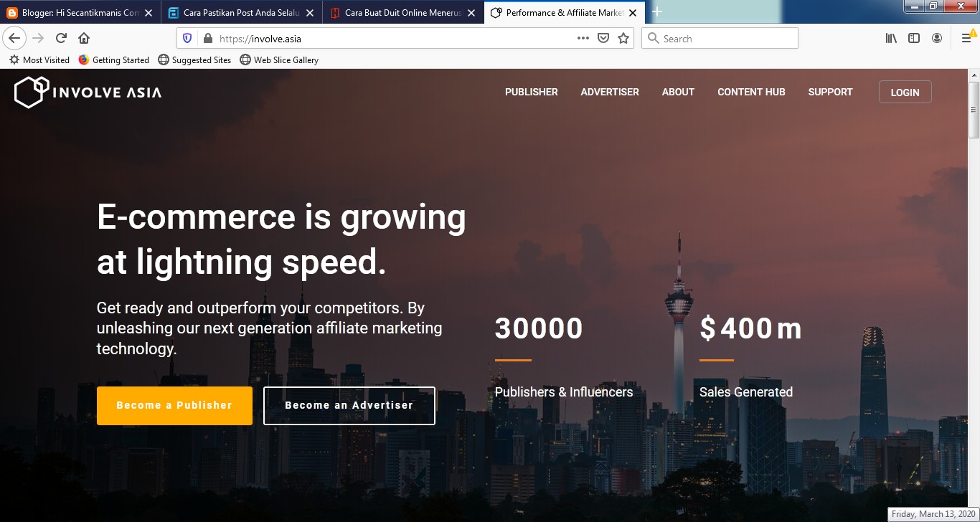The height and width of the screenshot is (522, 980).
Task: Close the Cara Pastikan Post tab
Action: pos(310,13)
